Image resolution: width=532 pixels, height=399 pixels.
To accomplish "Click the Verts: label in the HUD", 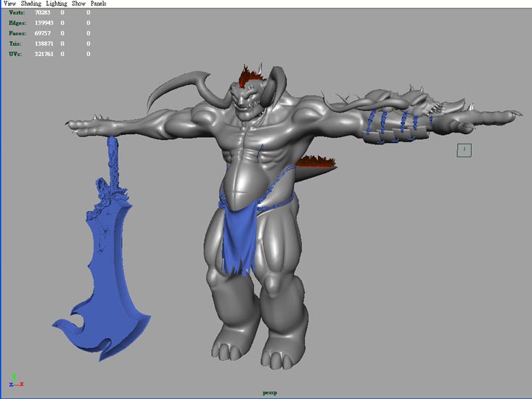I will pyautogui.click(x=17, y=12).
